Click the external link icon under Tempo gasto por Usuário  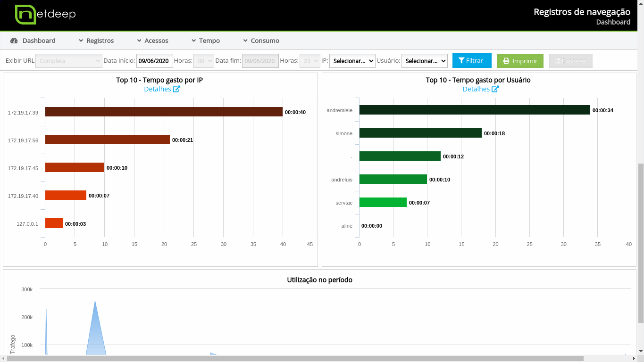(x=495, y=89)
